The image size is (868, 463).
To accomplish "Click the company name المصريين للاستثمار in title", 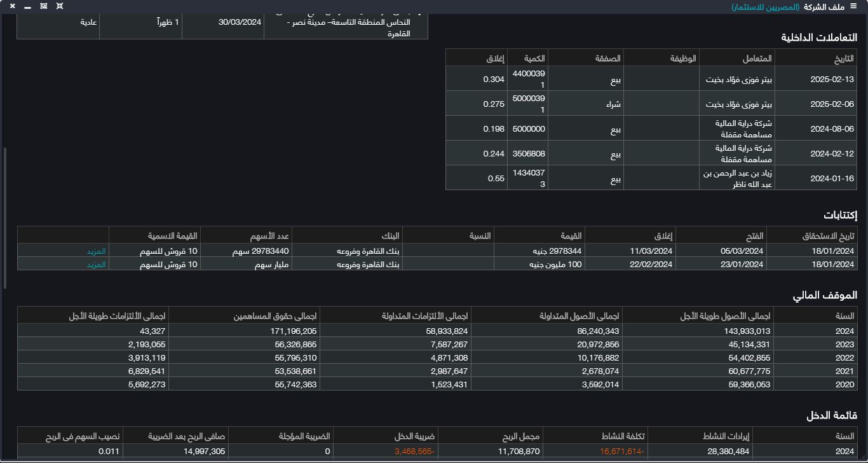I will (765, 6).
